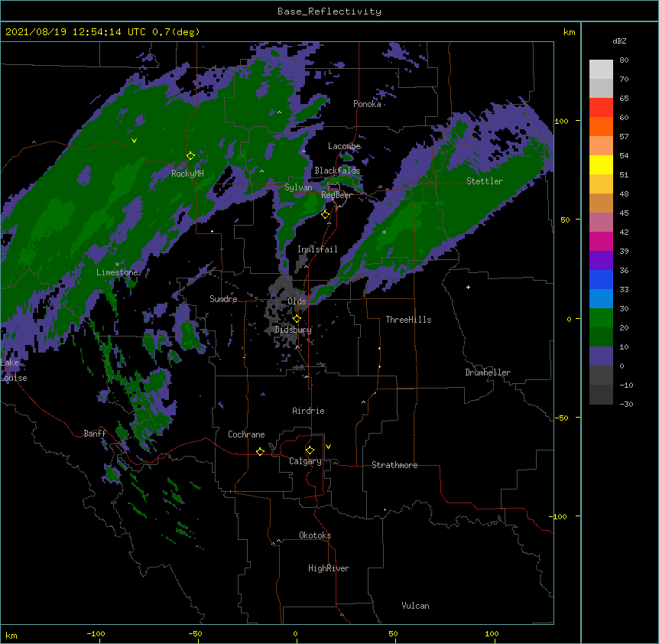Select the asterisk marker southwest of Stettler
The width and height of the screenshot is (659, 644).
coord(384,232)
